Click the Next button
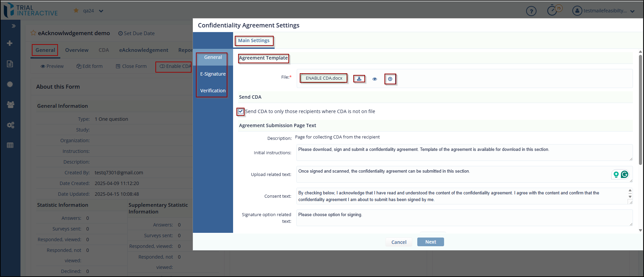This screenshot has height=277, width=644. click(431, 242)
